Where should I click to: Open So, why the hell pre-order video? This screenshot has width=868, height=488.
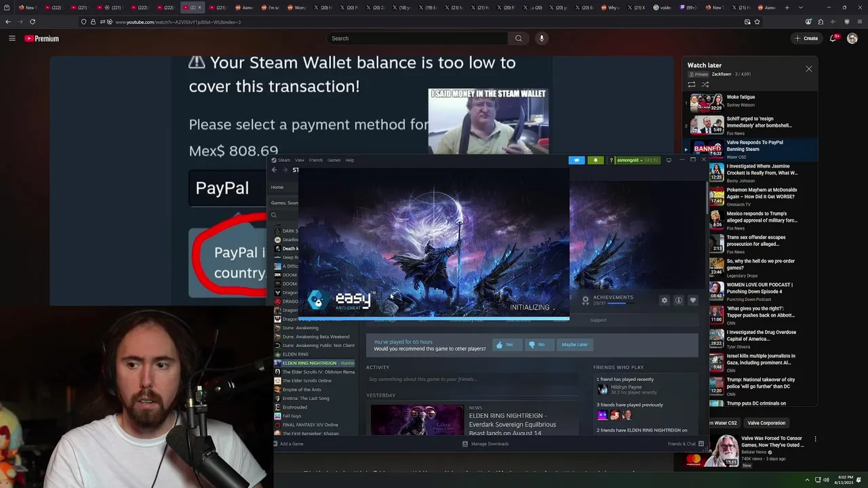[753, 268]
